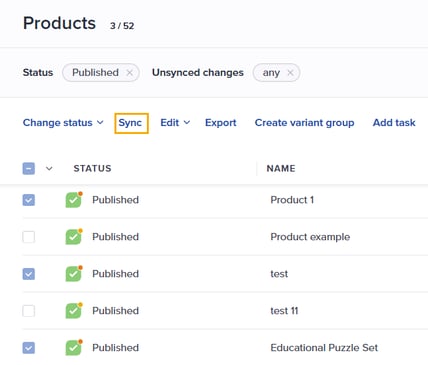This screenshot has height=365, width=428.
Task: Sort by the STATUS column header
Action: point(92,168)
